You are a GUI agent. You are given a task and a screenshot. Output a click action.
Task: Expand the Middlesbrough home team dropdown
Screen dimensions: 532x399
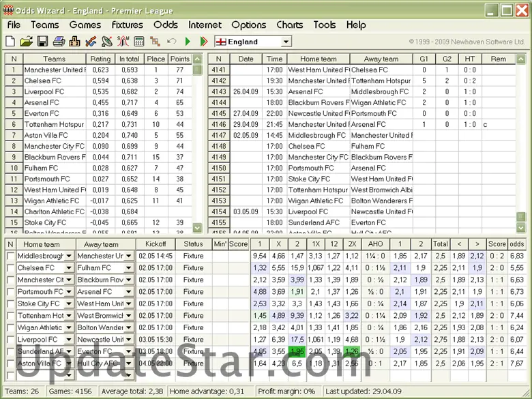(x=69, y=256)
